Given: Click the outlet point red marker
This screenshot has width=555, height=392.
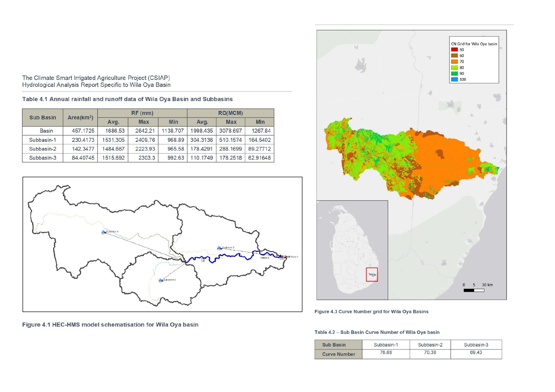Looking at the screenshot, I should (281, 257).
